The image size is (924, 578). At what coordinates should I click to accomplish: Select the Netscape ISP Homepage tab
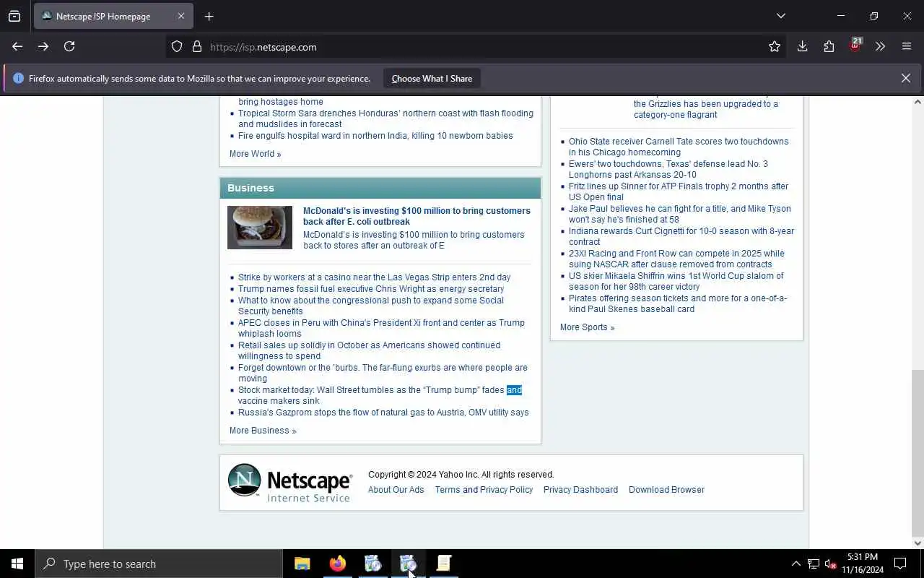point(113,16)
